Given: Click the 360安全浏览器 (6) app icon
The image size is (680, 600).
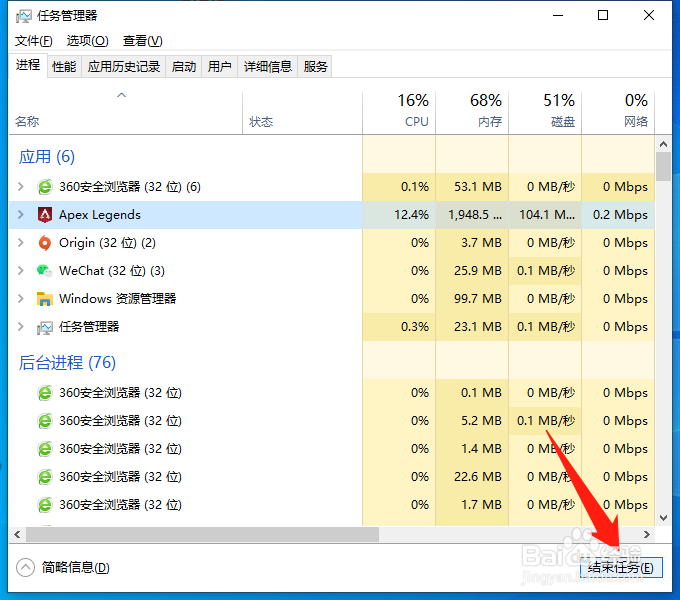Looking at the screenshot, I should click(45, 187).
